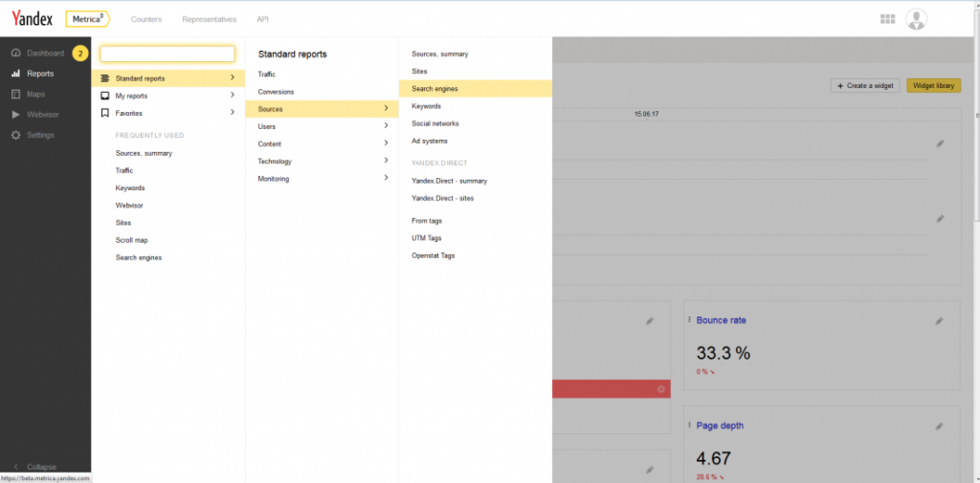Open the services grid icon

click(x=887, y=19)
